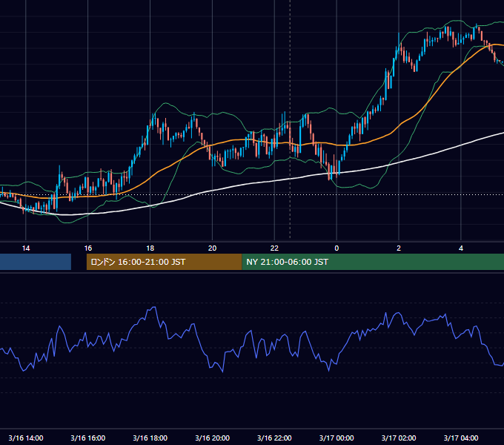
Task: Click the NY 21:00-06:00 JST session bar
Action: click(373, 262)
